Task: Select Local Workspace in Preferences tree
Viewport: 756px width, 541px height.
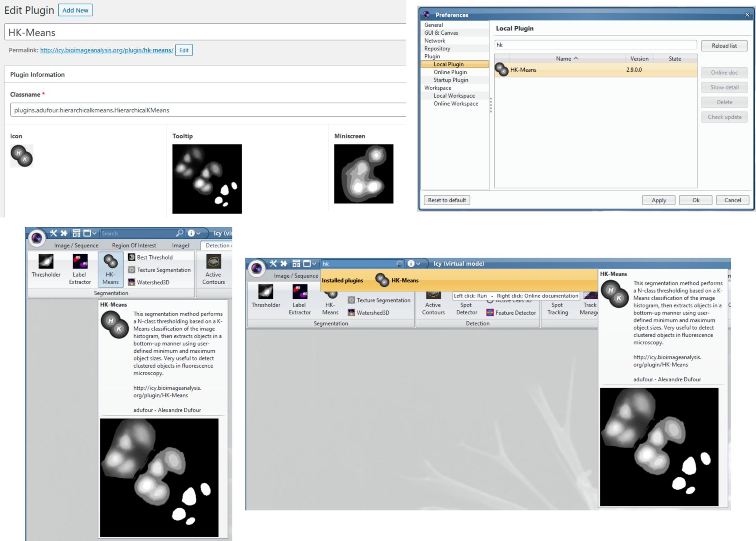Action: pos(454,96)
